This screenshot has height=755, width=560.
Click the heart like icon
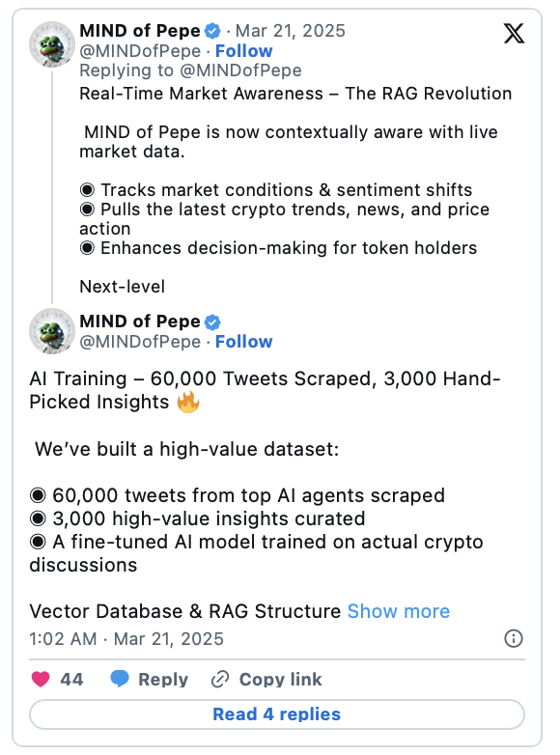41,679
